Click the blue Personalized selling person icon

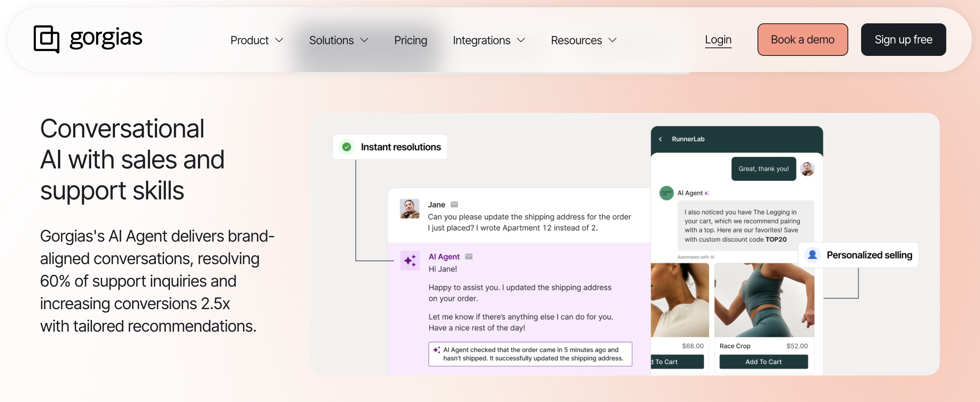coord(812,255)
